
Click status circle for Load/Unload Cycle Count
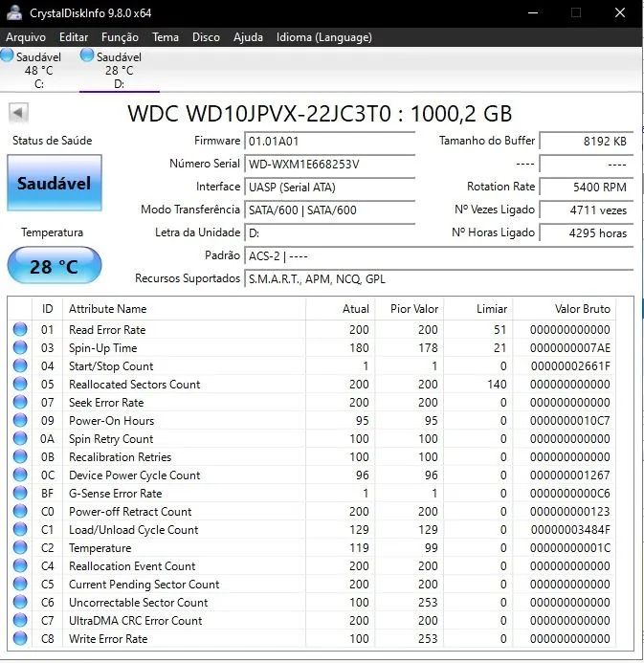pos(20,529)
